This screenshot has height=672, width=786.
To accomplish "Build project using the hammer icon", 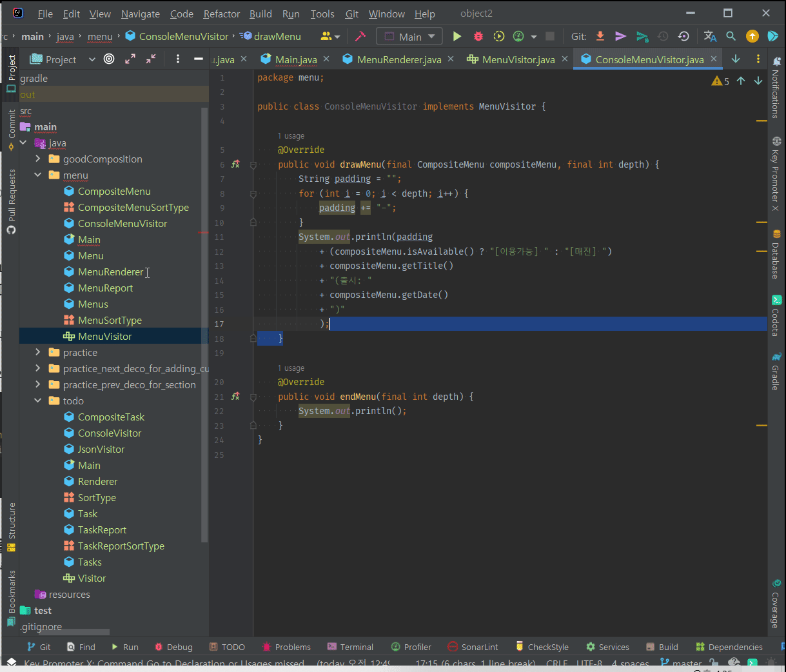I will (x=360, y=37).
